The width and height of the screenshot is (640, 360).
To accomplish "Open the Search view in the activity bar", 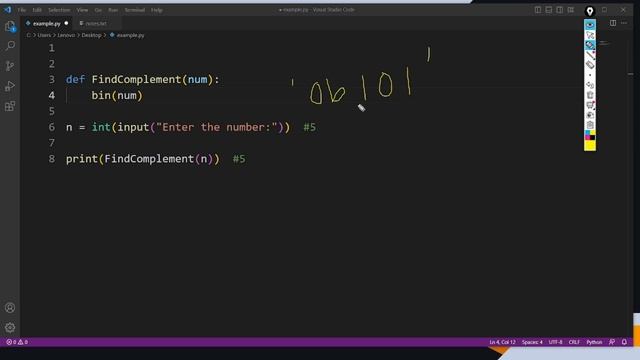I will pyautogui.click(x=10, y=45).
